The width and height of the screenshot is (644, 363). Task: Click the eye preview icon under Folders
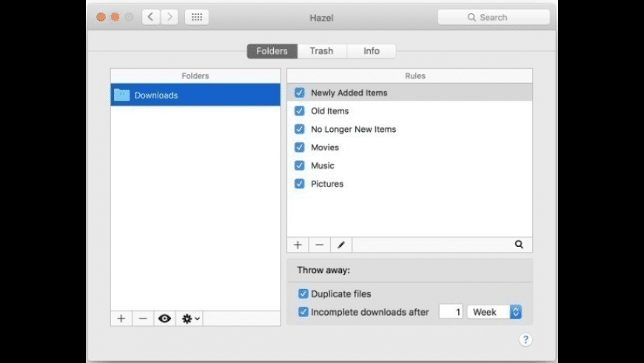164,319
